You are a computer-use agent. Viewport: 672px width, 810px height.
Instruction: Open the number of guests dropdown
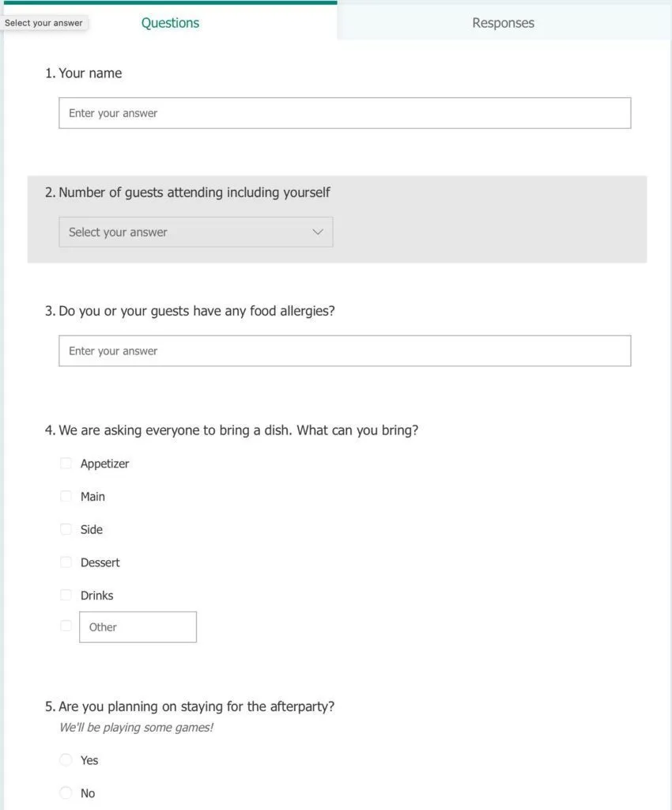(195, 232)
